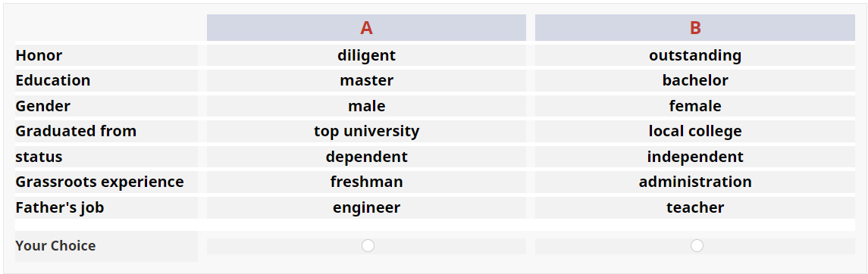Screen dimensions: 868x274
Task: Click the 'administration' experience cell
Action: pyautogui.click(x=694, y=182)
